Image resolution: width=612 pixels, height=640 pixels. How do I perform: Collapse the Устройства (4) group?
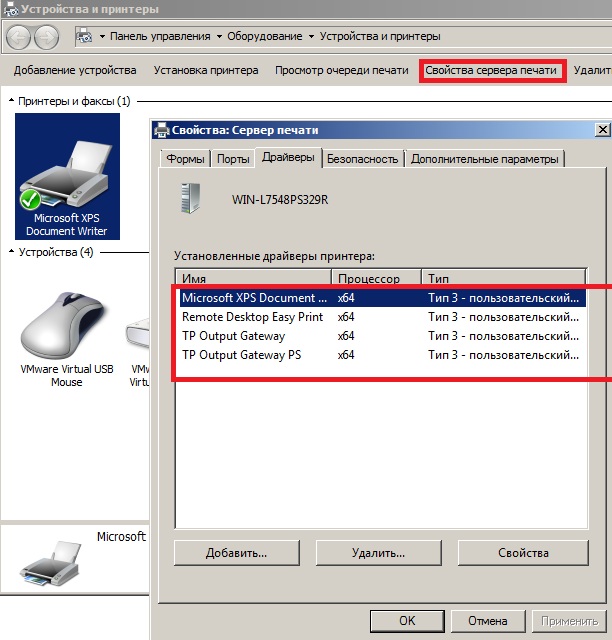tap(11, 251)
